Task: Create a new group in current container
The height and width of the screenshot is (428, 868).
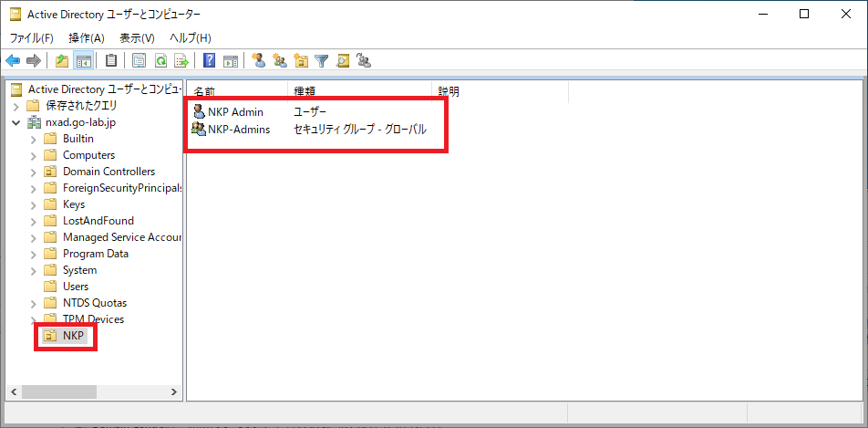Action: [280, 60]
